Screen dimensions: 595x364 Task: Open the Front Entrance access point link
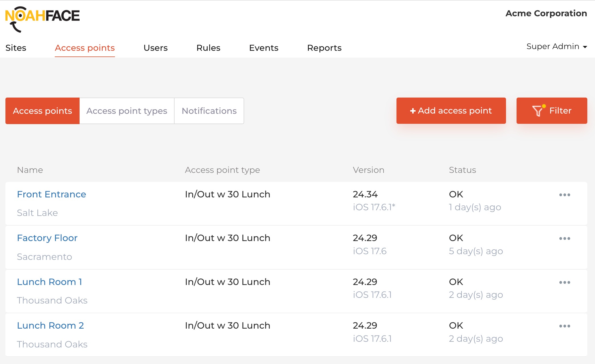point(51,194)
